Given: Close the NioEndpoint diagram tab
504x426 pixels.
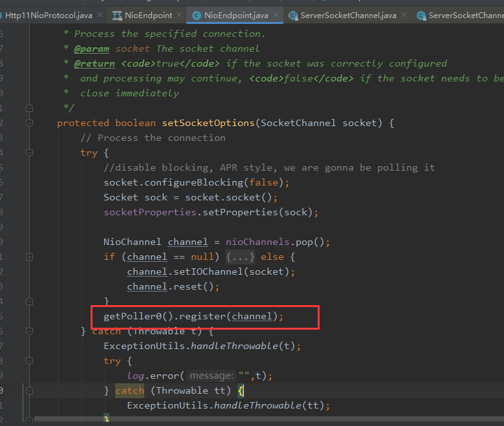Looking at the screenshot, I should point(179,15).
